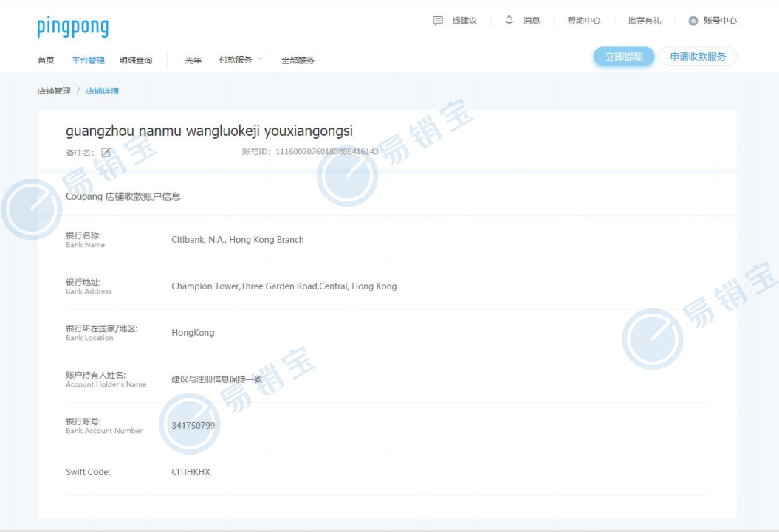Select 平台管理 menu item

tap(88, 60)
